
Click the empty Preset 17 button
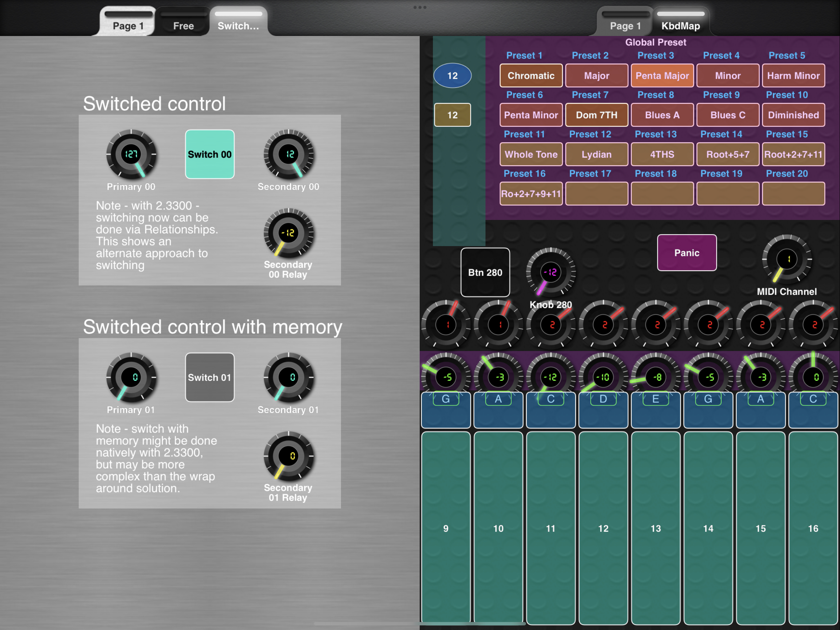click(596, 194)
